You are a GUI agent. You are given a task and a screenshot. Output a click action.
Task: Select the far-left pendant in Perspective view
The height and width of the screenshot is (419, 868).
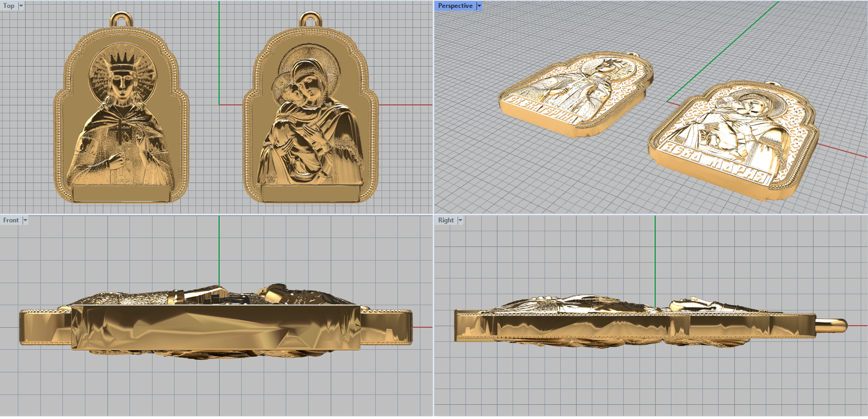click(x=575, y=95)
